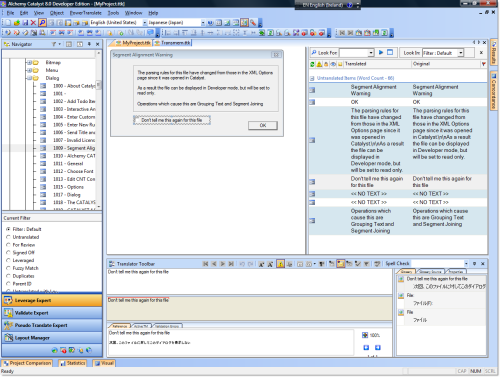Click the green refresh icon in results
The width and height of the screenshot is (500, 377).
[x=312, y=64]
